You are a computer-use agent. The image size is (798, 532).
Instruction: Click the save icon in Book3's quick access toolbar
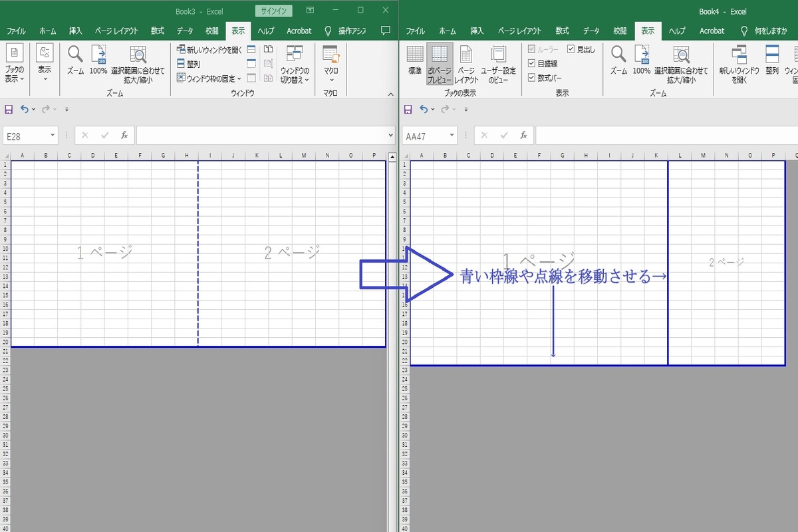9,109
